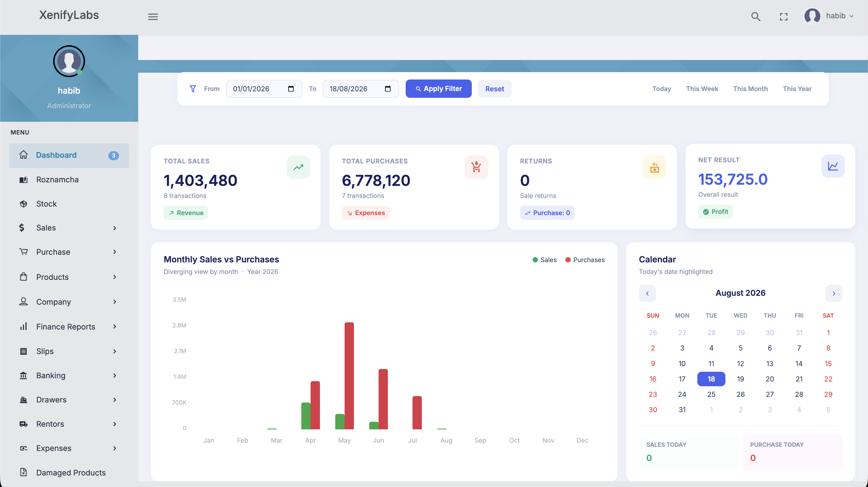Select the This Week quick range
This screenshot has width=868, height=487.
pos(702,89)
